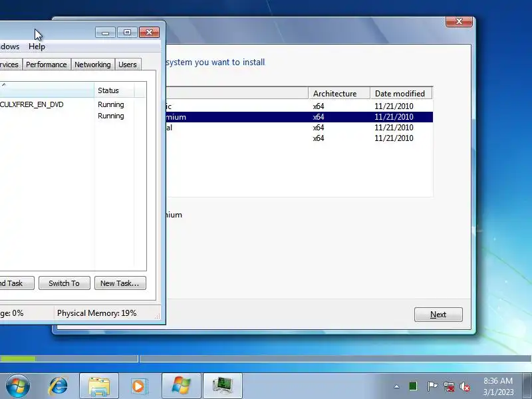Image resolution: width=532 pixels, height=399 pixels.
Task: Click the Switch To button
Action: pos(64,283)
